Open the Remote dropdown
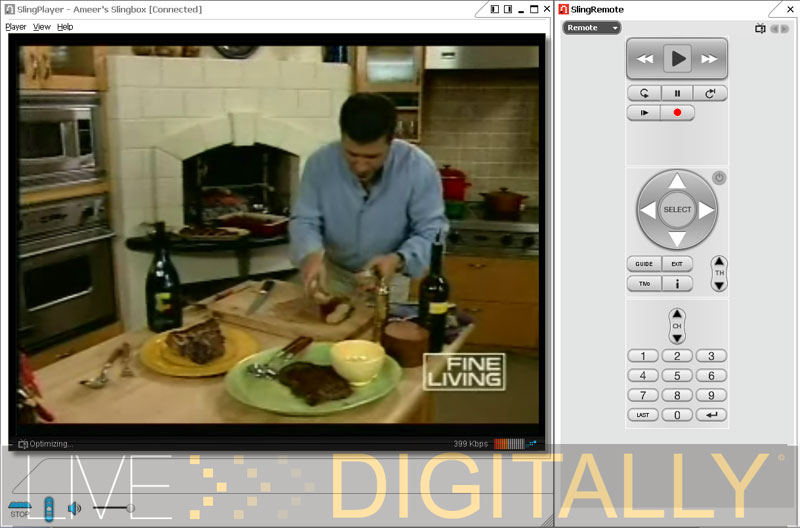The height and width of the screenshot is (528, 800). pyautogui.click(x=592, y=28)
